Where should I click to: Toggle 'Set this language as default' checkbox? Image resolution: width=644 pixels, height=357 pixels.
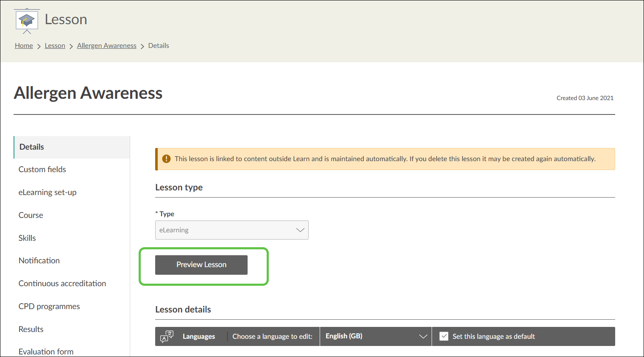[444, 336]
